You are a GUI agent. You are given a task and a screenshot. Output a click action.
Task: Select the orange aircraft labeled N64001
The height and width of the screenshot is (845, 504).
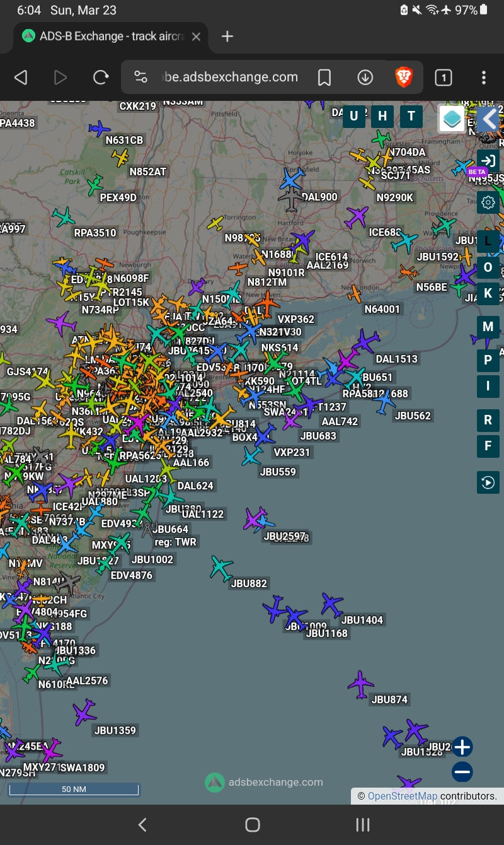click(x=355, y=294)
